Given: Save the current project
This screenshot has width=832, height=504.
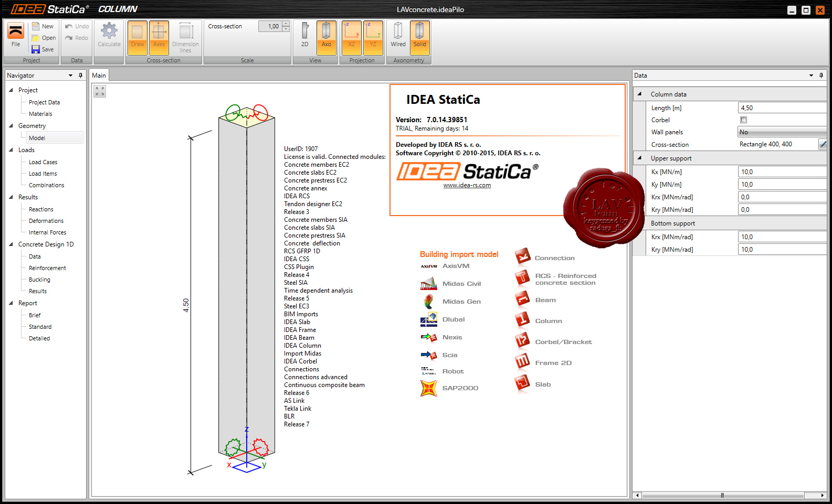Looking at the screenshot, I should point(43,49).
